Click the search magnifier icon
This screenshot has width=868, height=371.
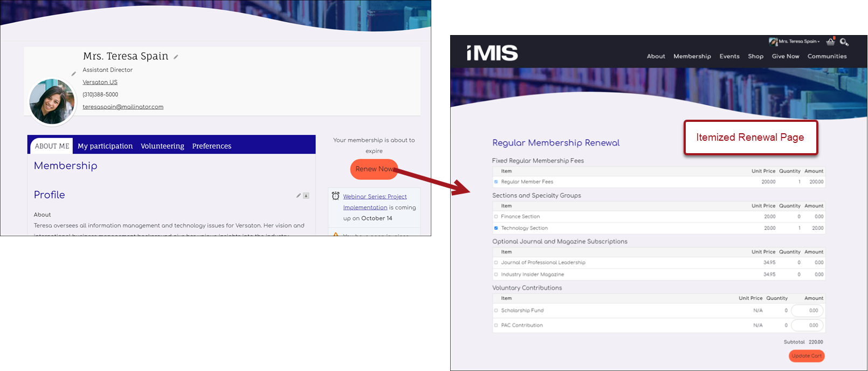844,42
